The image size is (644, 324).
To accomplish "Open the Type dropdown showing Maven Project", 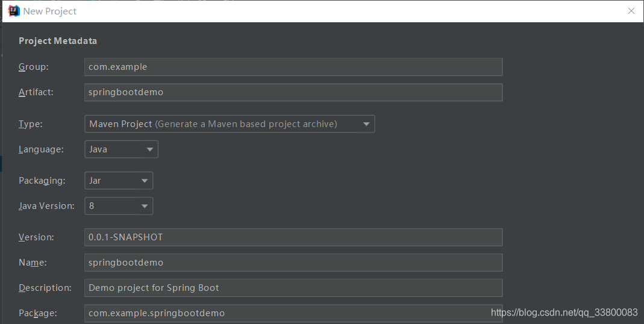I will [x=230, y=124].
